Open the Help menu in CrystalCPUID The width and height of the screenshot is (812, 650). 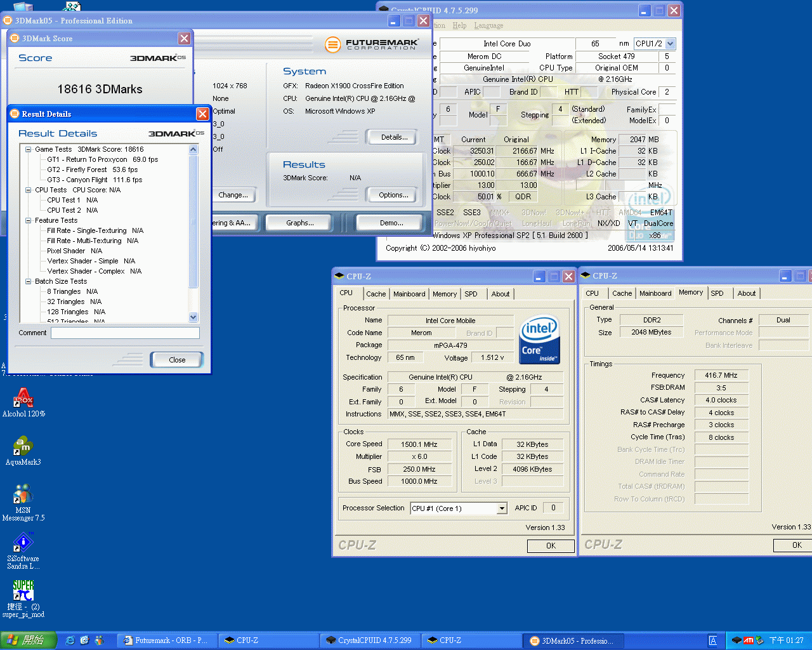pyautogui.click(x=459, y=25)
